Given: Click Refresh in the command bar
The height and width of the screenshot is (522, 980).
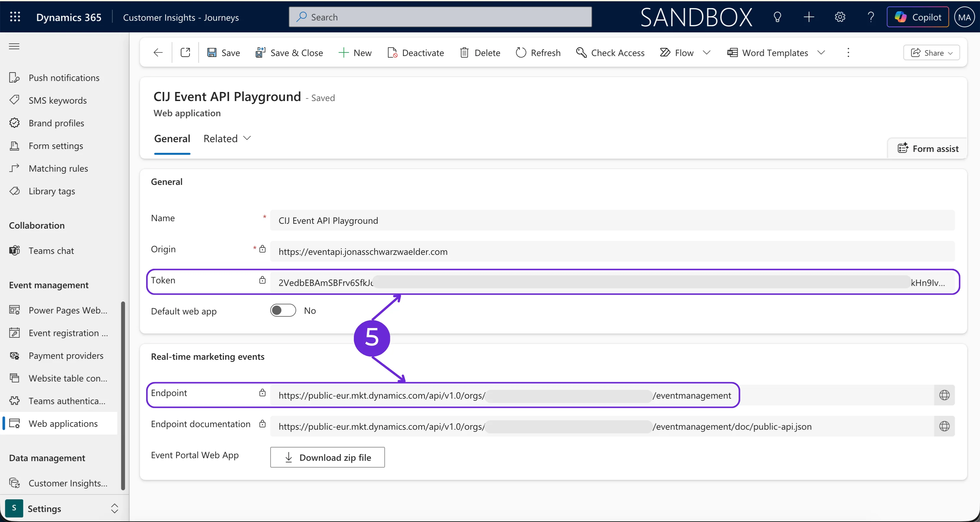Looking at the screenshot, I should coord(538,52).
